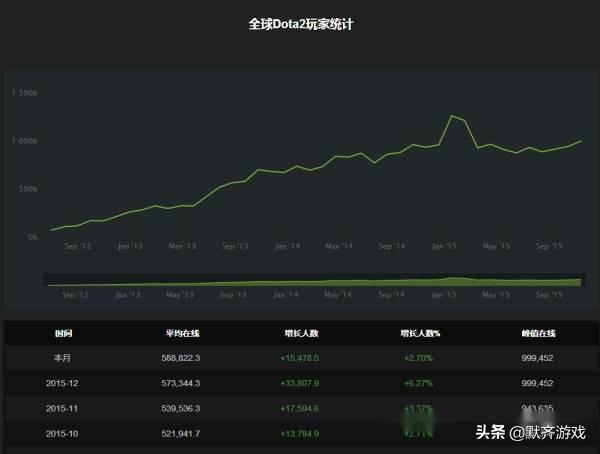Select the gain value +17,594.6
This screenshot has width=600, height=454.
300,408
